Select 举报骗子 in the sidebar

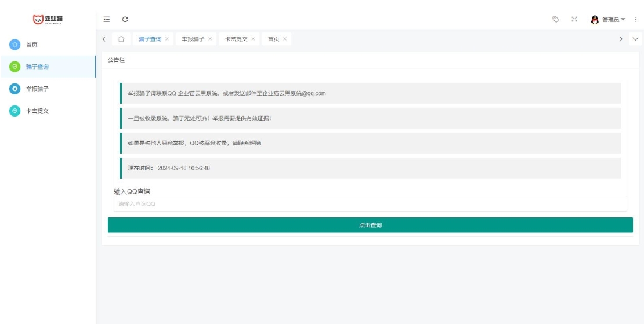(37, 89)
